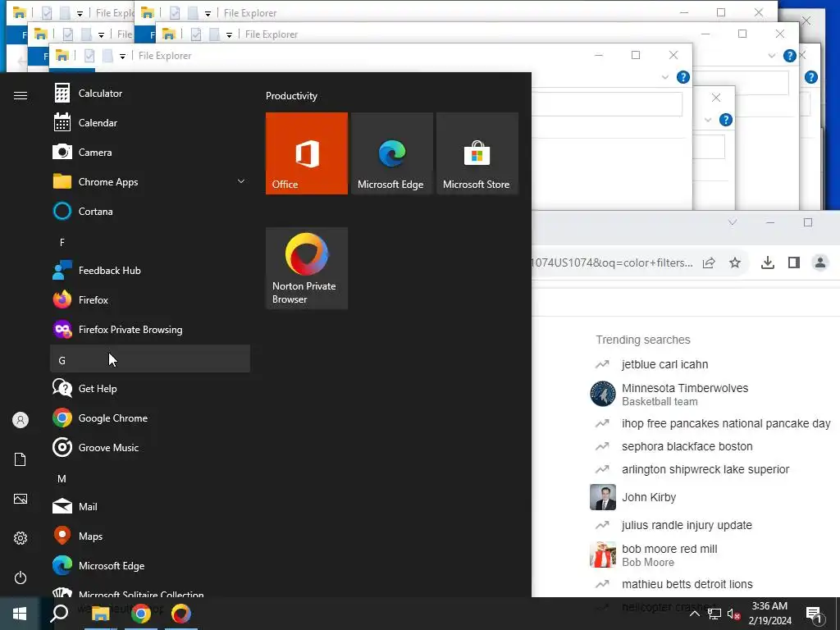
Task: Open Settings gear in Start menu
Action: 21,538
